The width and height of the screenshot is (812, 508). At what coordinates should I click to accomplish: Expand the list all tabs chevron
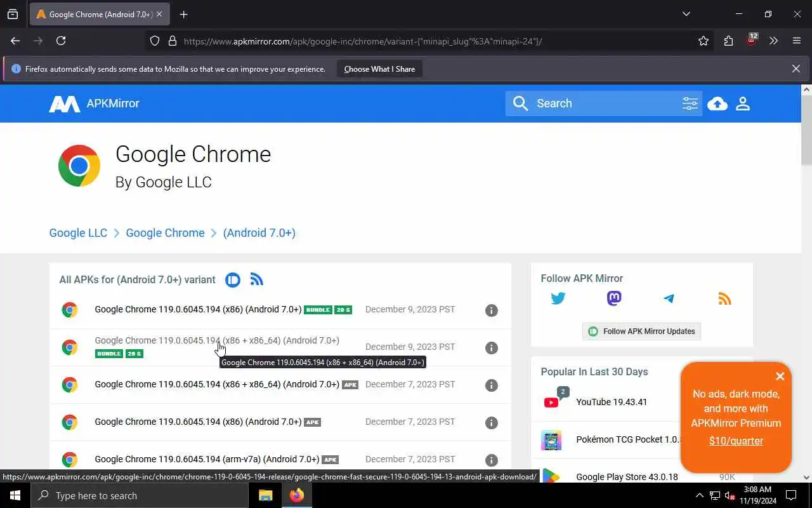[x=686, y=14]
